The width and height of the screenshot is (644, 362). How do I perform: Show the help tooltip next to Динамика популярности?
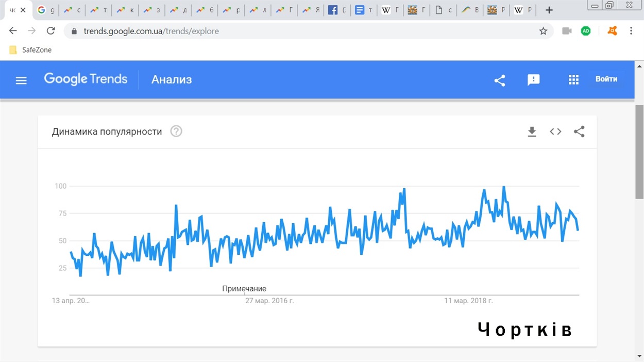pos(176,131)
